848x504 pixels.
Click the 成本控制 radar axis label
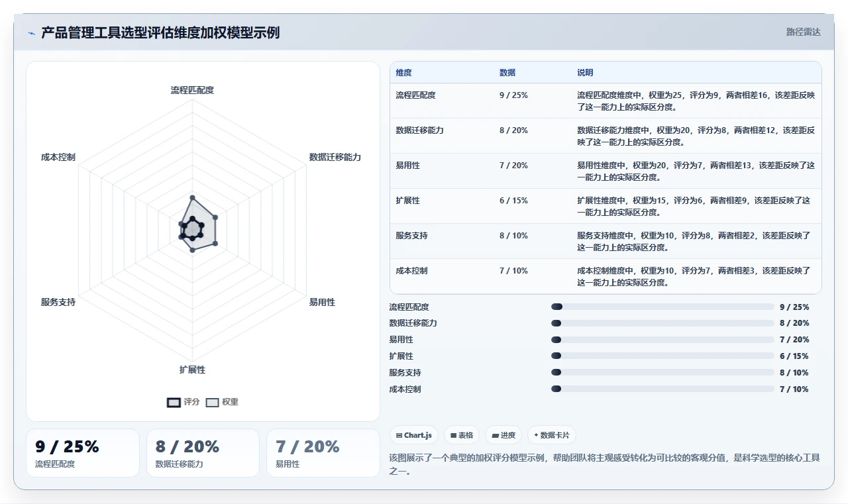point(58,157)
